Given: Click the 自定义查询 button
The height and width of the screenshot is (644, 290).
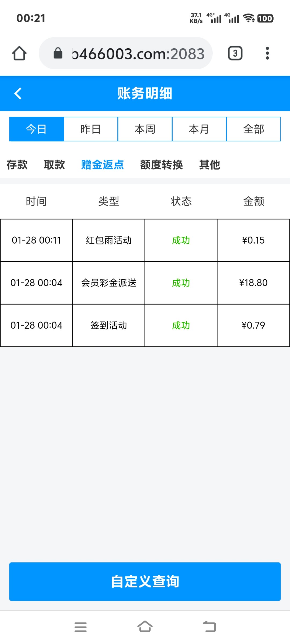Looking at the screenshot, I should pos(145,581).
